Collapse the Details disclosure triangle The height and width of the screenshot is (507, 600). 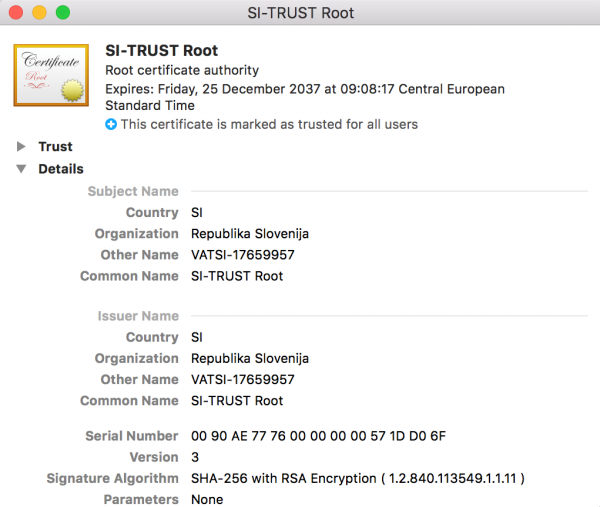tap(21, 169)
